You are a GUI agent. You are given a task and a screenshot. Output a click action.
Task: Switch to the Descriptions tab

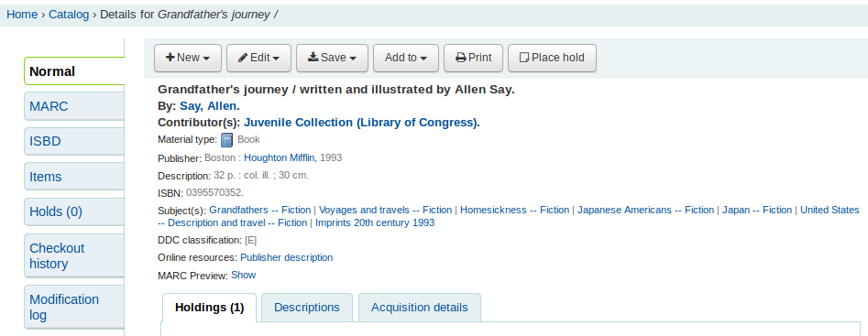[307, 308]
